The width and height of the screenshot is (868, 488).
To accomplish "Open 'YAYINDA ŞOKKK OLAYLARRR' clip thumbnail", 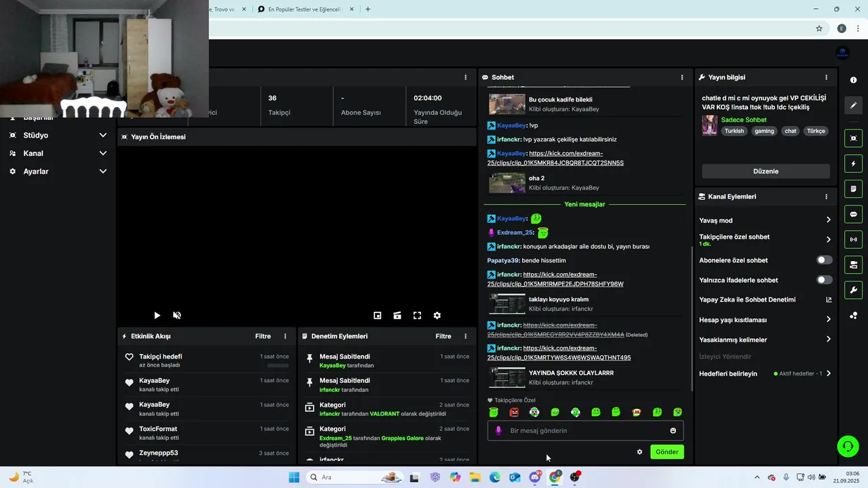I will tap(507, 378).
